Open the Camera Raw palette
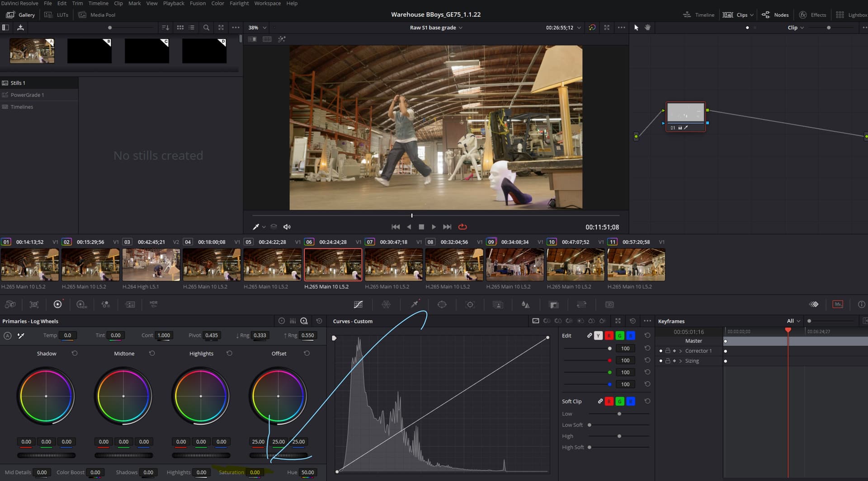 point(10,304)
